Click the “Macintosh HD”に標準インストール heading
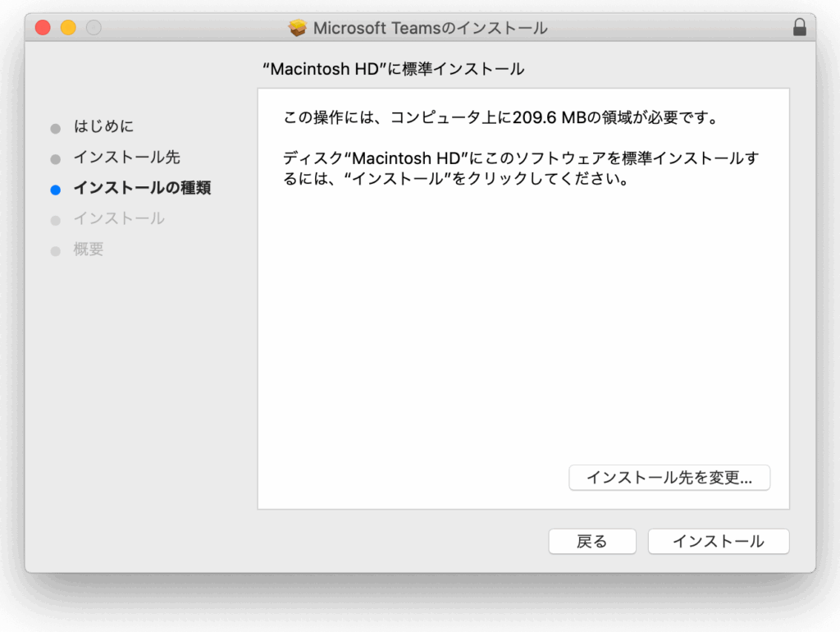840x632 pixels. click(x=393, y=70)
